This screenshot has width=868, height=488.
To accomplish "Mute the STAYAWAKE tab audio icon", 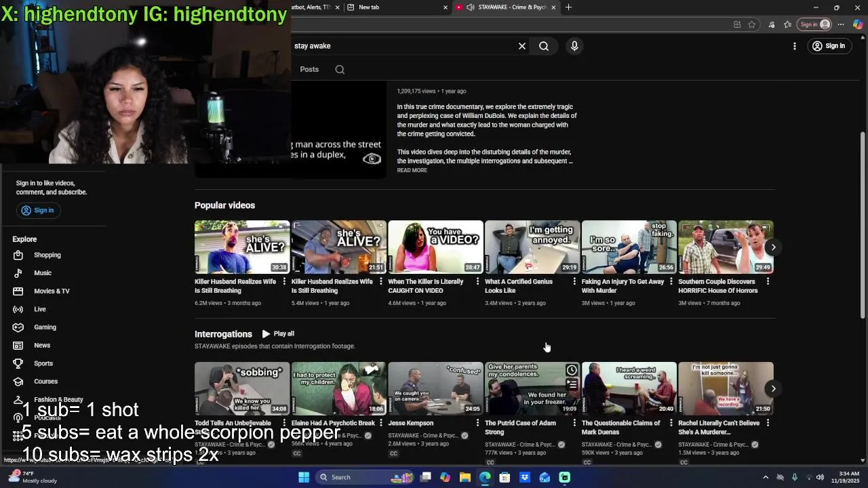I will coord(470,7).
